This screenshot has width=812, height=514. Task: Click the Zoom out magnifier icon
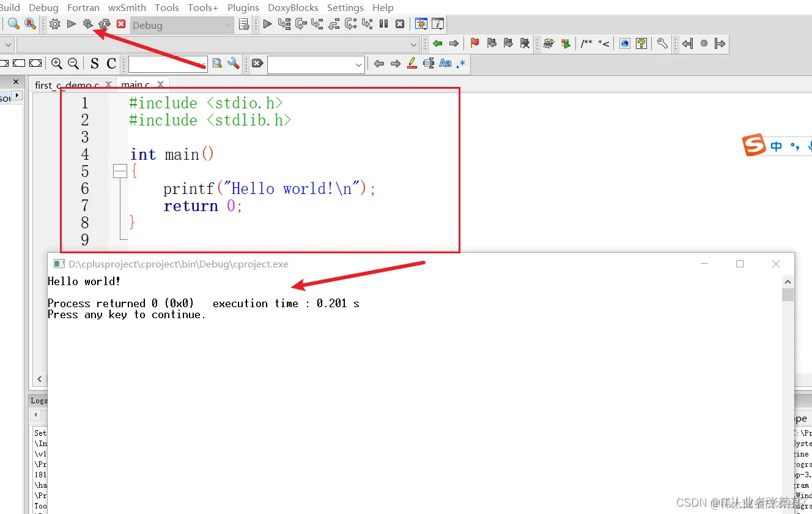coord(73,63)
